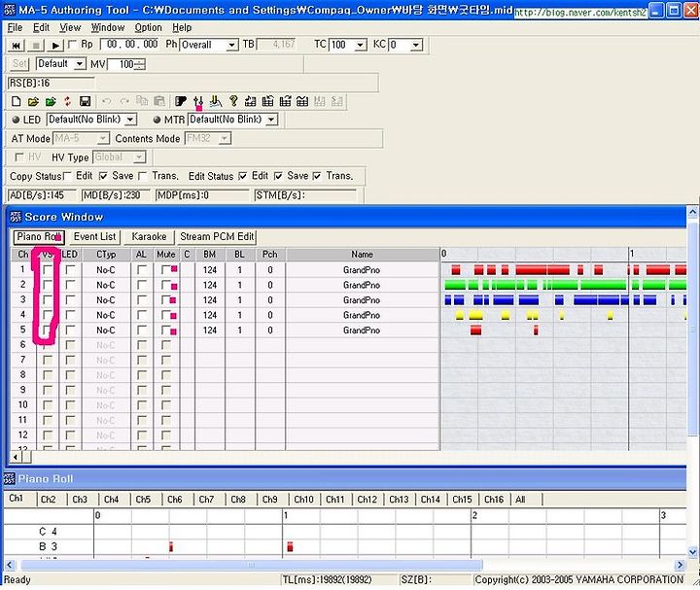Switch to the Event List tab
The width and height of the screenshot is (700, 590).
click(x=94, y=236)
